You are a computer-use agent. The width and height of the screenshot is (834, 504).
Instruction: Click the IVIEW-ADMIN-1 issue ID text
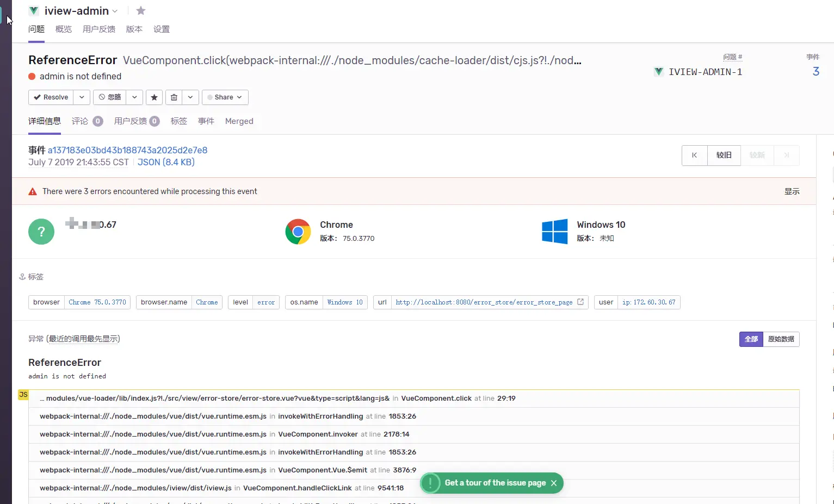tap(705, 72)
